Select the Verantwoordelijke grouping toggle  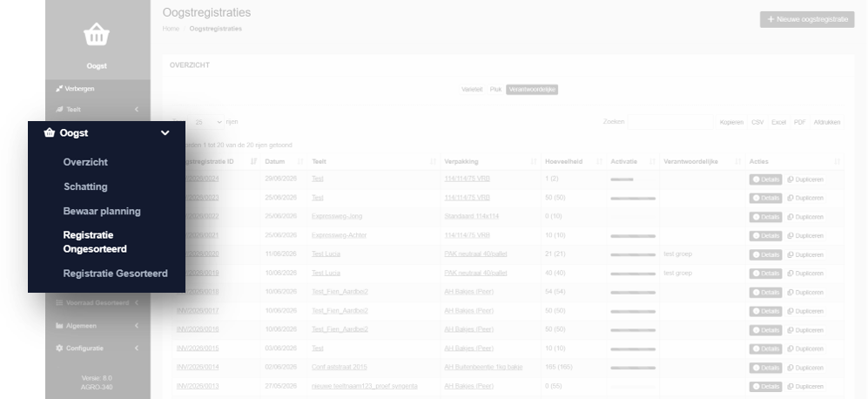point(532,89)
